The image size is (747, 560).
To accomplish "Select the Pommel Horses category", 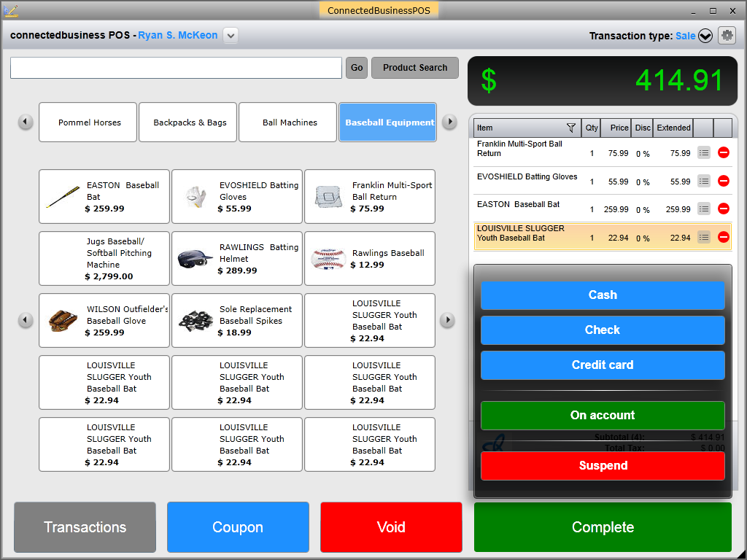I will coord(88,122).
